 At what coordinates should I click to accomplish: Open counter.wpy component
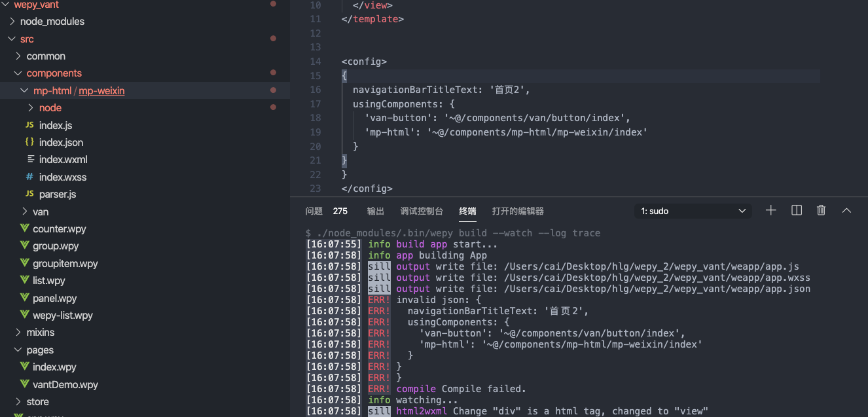(x=60, y=229)
